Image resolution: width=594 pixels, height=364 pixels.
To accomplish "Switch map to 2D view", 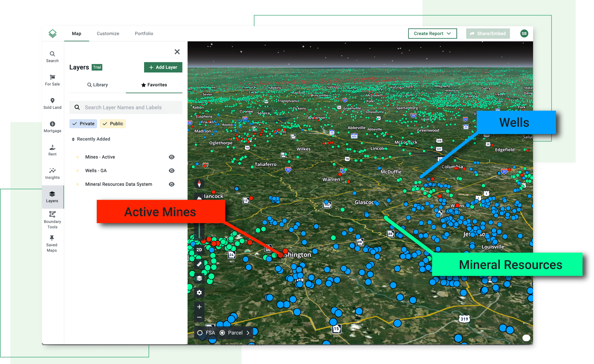I will (199, 249).
